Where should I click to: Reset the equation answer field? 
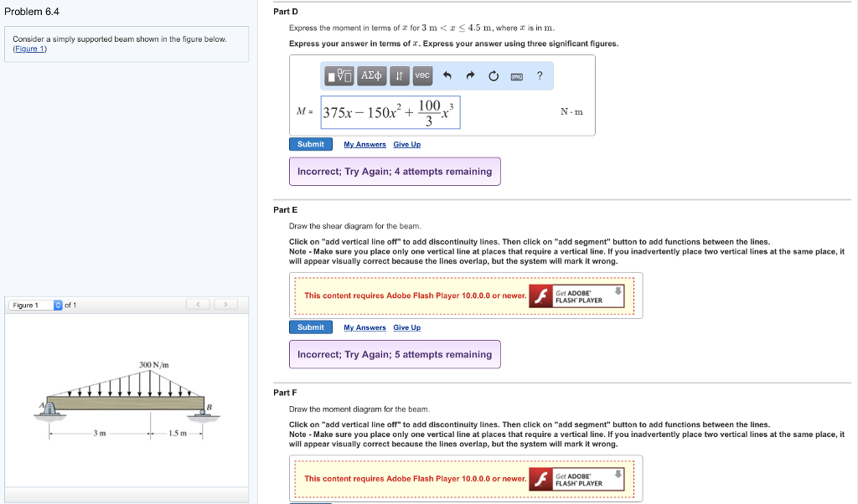click(x=494, y=76)
